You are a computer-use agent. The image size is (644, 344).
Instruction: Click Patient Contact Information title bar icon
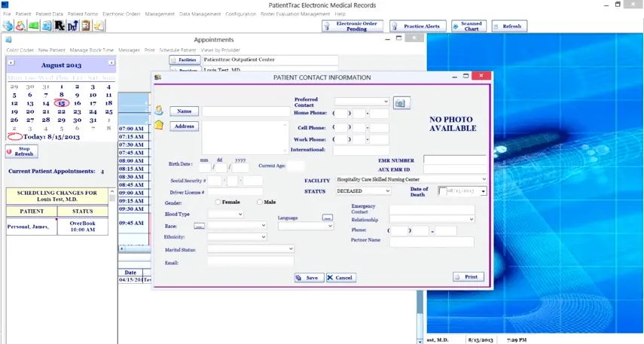(x=157, y=78)
